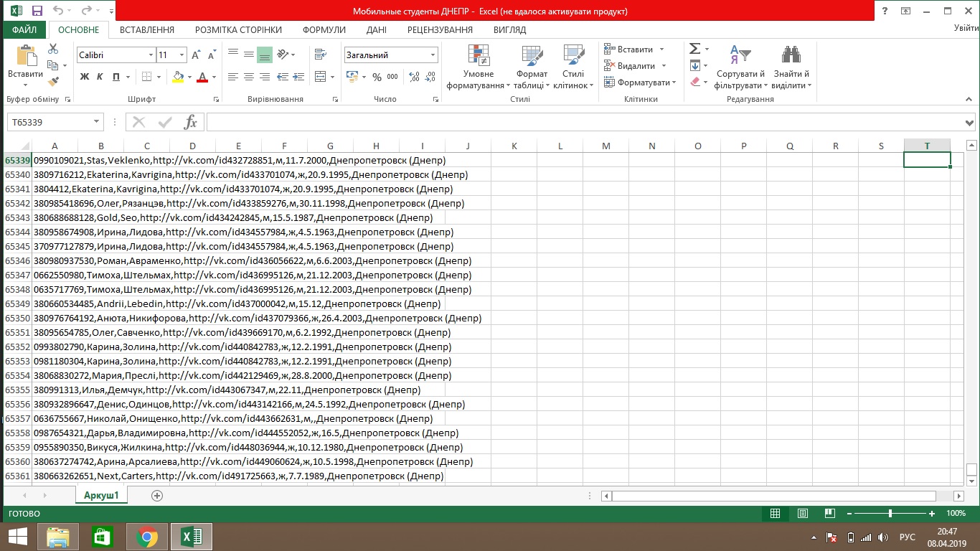This screenshot has width=980, height=551.
Task: Save the workbook from the quick access toolbar
Action: (x=37, y=11)
